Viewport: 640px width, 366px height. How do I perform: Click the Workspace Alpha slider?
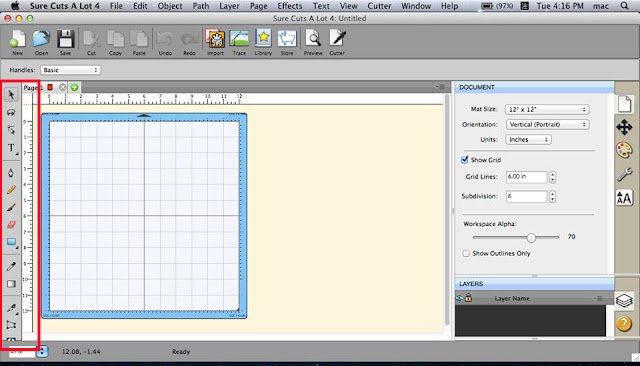click(x=516, y=237)
